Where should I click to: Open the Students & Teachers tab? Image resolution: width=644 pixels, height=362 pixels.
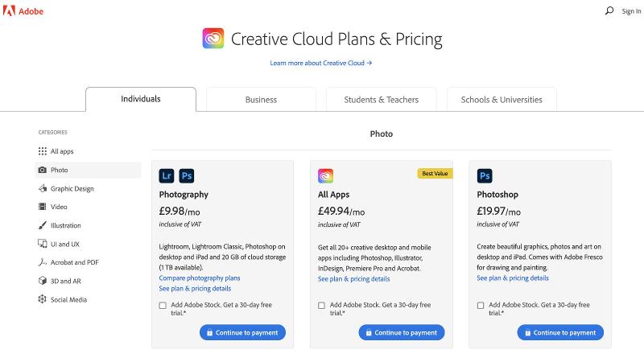pos(381,100)
